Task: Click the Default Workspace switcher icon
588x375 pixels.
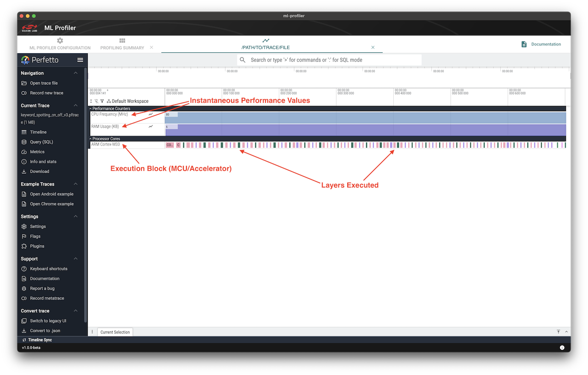Action: tap(109, 101)
